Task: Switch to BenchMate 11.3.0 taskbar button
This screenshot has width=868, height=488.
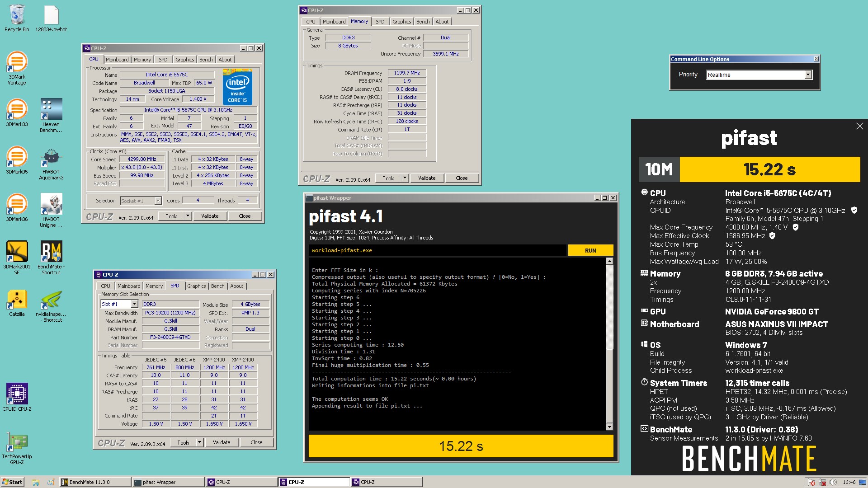Action: [95, 482]
